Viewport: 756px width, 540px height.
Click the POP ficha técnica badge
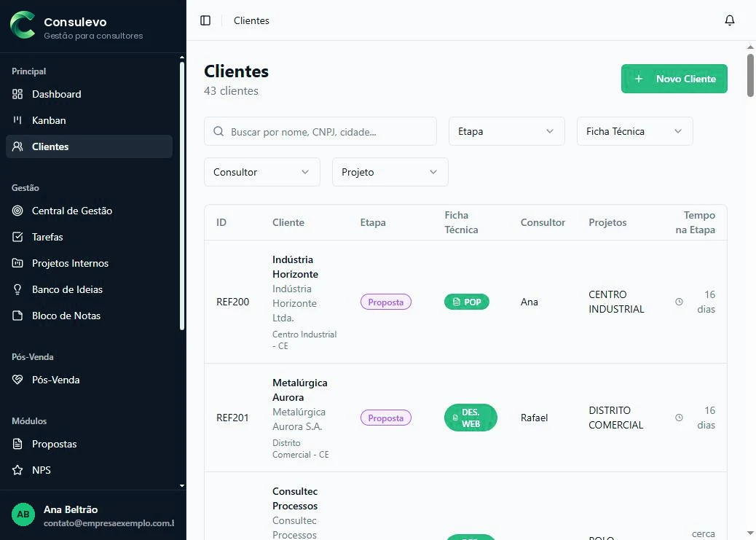[x=466, y=302]
